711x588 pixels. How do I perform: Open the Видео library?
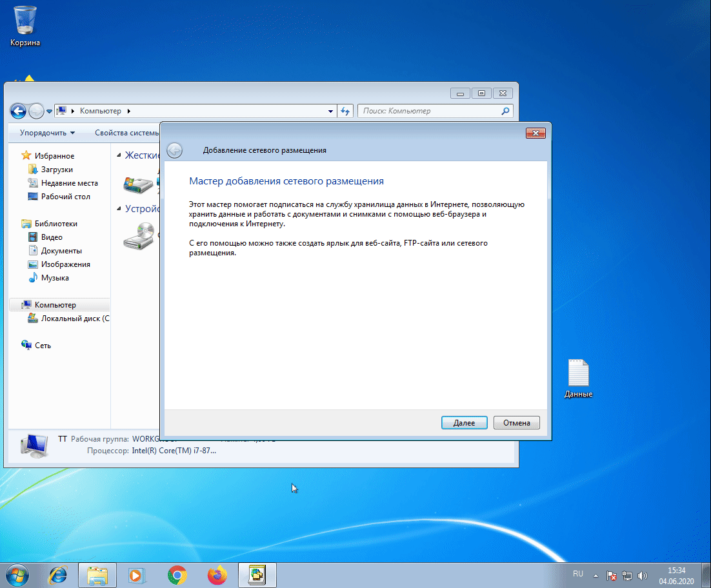[x=52, y=237]
